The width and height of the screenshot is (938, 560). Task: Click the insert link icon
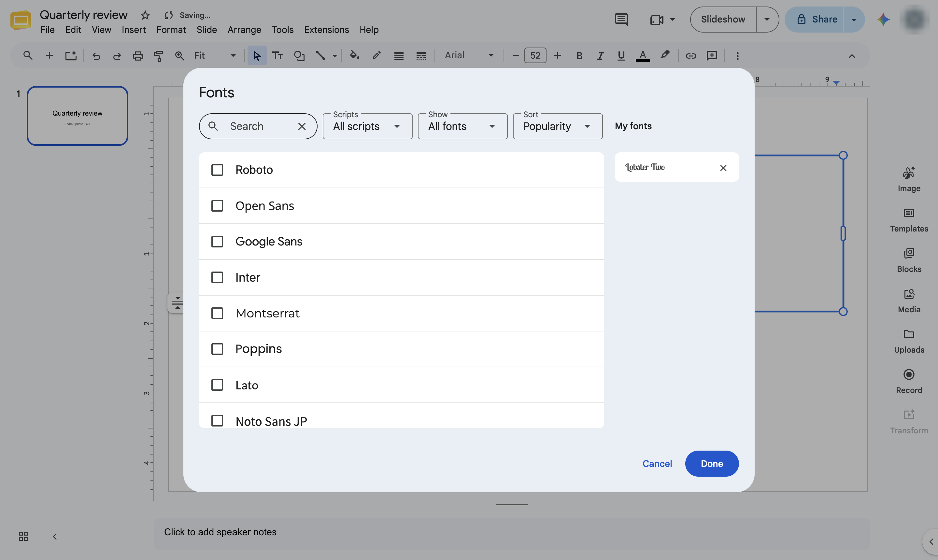click(690, 55)
